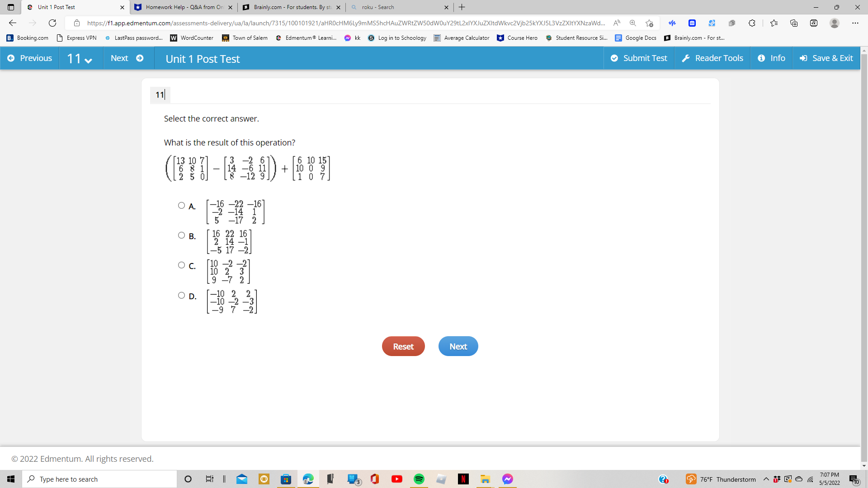Open the browser settings menu
This screenshot has height=488, width=868.
[x=855, y=23]
